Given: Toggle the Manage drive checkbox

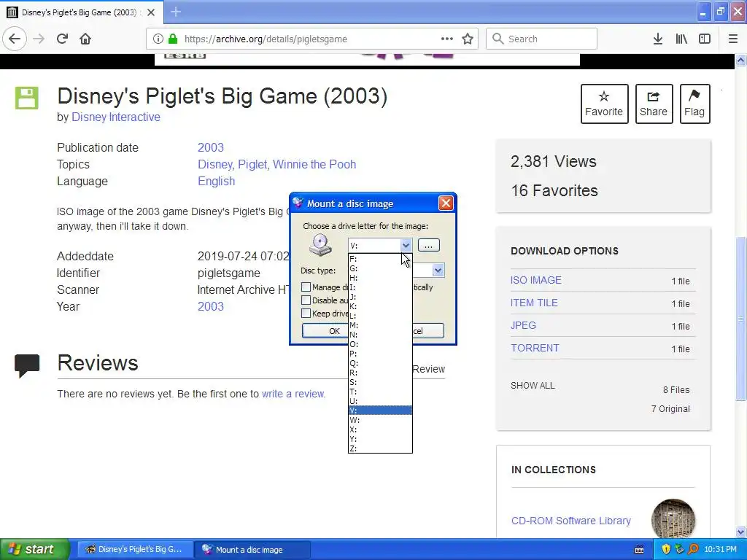Looking at the screenshot, I should [306, 287].
